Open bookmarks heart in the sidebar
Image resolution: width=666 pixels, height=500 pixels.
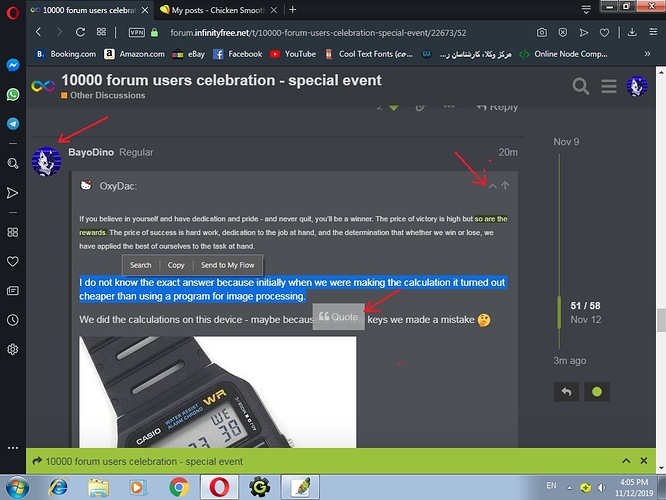pos(13,261)
